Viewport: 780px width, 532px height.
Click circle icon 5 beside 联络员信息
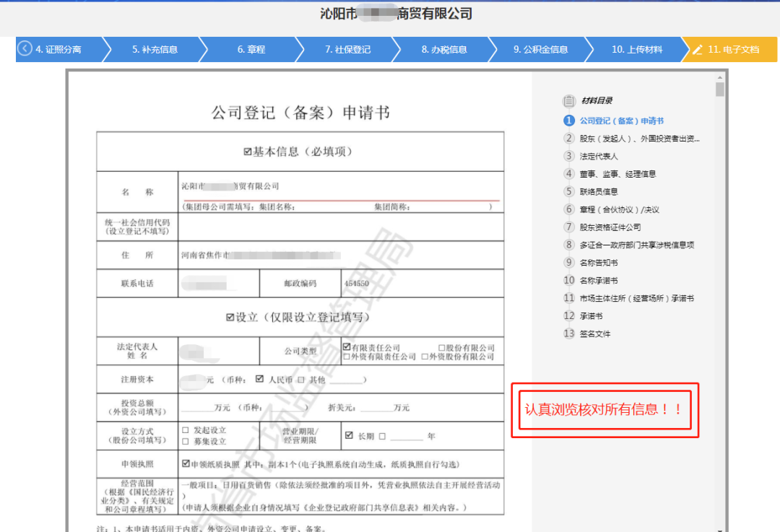[568, 191]
